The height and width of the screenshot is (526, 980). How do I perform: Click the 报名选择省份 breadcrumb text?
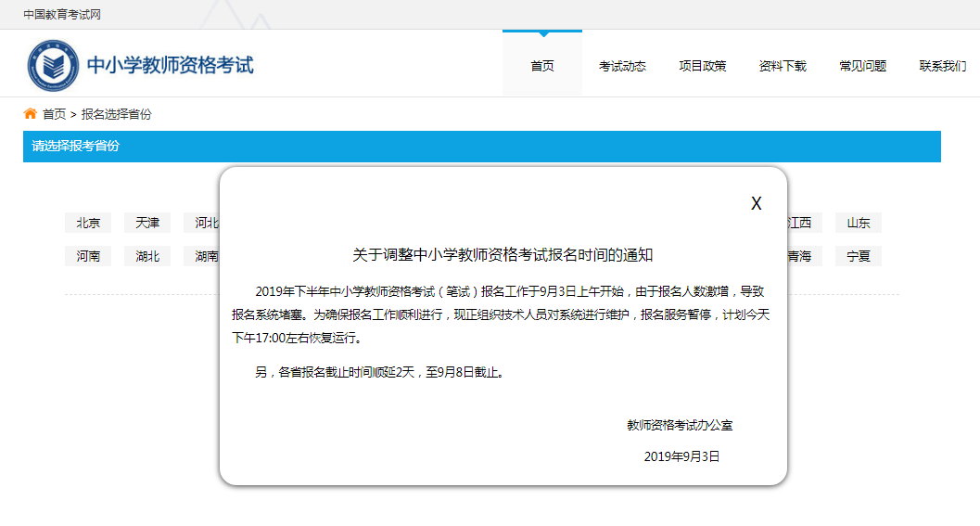(116, 114)
